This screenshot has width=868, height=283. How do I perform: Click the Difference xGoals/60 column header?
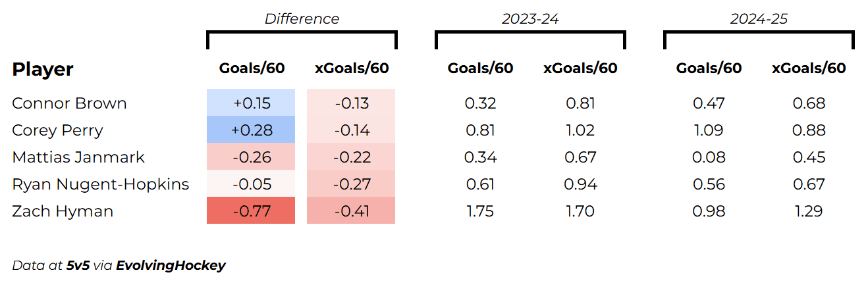(x=352, y=68)
